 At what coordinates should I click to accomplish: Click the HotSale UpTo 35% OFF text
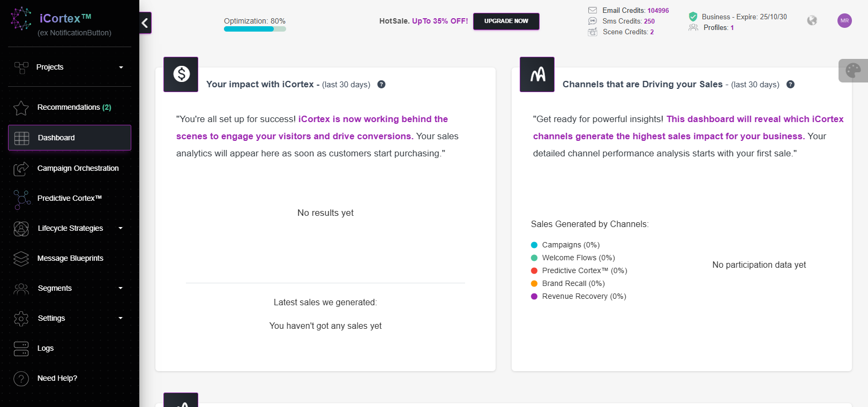pos(423,21)
